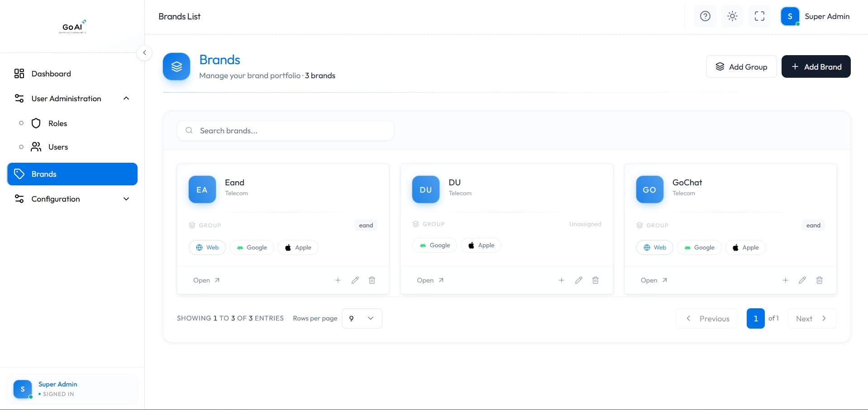Open the help question mark icon
The width and height of the screenshot is (868, 410).
coord(705,16)
